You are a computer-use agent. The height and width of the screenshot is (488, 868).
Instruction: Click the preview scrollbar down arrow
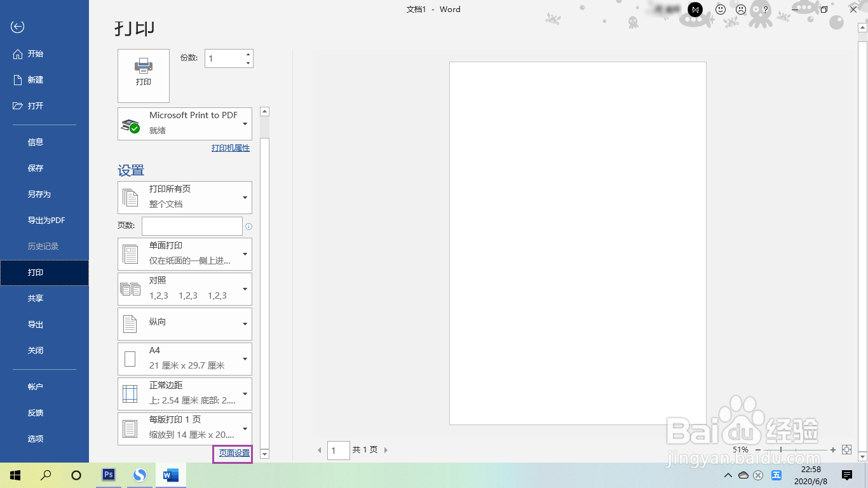pos(862,456)
